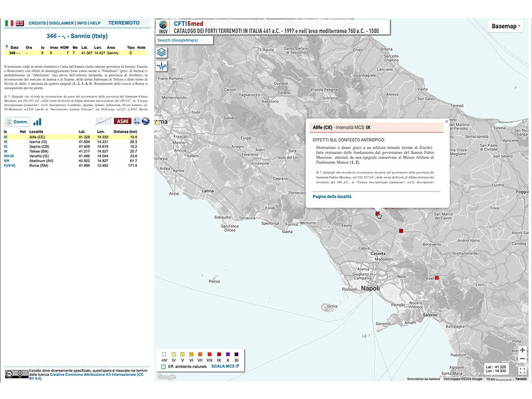The image size is (532, 399).
Task: Click the 346 - - date cell
Action: point(14,53)
